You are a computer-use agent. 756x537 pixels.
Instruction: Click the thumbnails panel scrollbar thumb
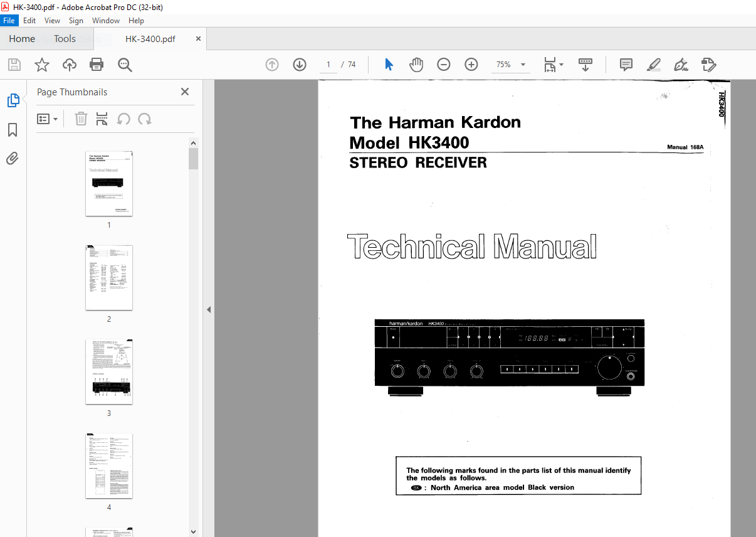click(x=194, y=159)
